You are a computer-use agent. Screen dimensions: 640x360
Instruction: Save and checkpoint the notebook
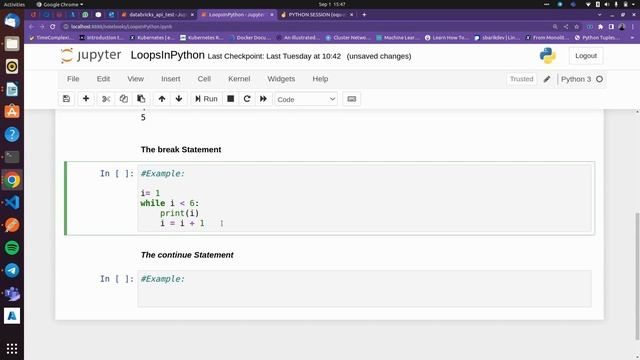click(67, 99)
